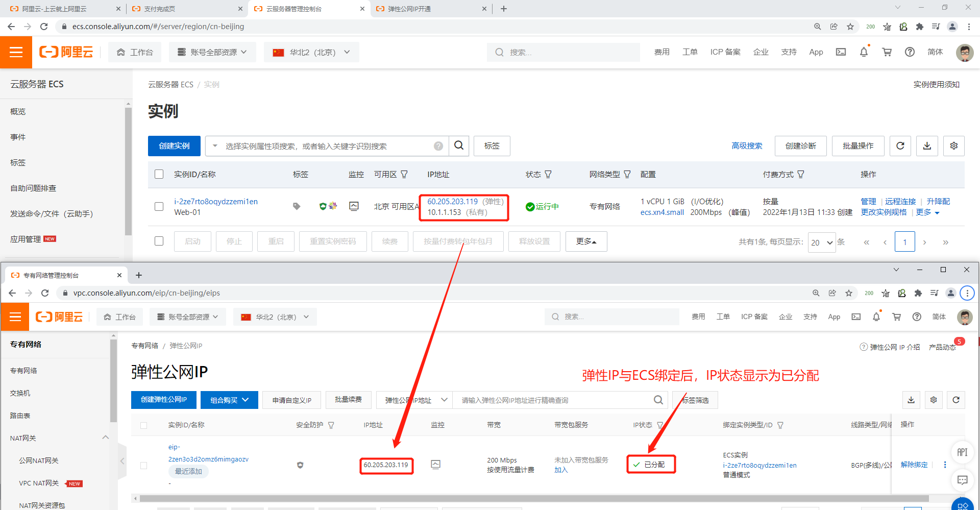
Task: Tick the checkbox beside the 启动 button
Action: click(x=159, y=241)
